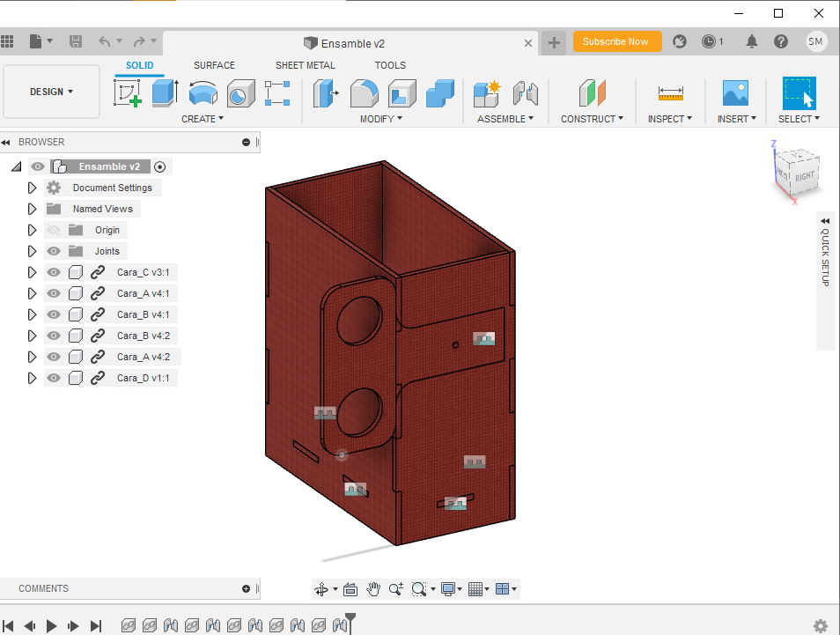The height and width of the screenshot is (635, 840).
Task: Start the Create Sketch tool
Action: 128,93
